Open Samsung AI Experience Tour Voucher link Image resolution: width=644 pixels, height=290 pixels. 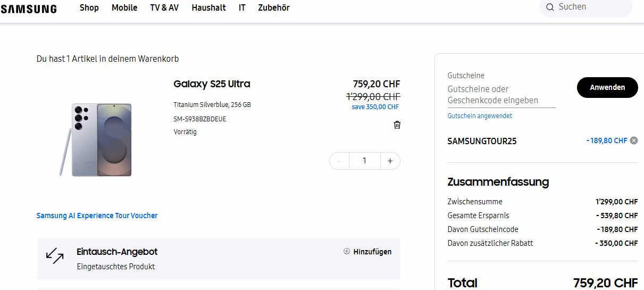[x=97, y=216]
